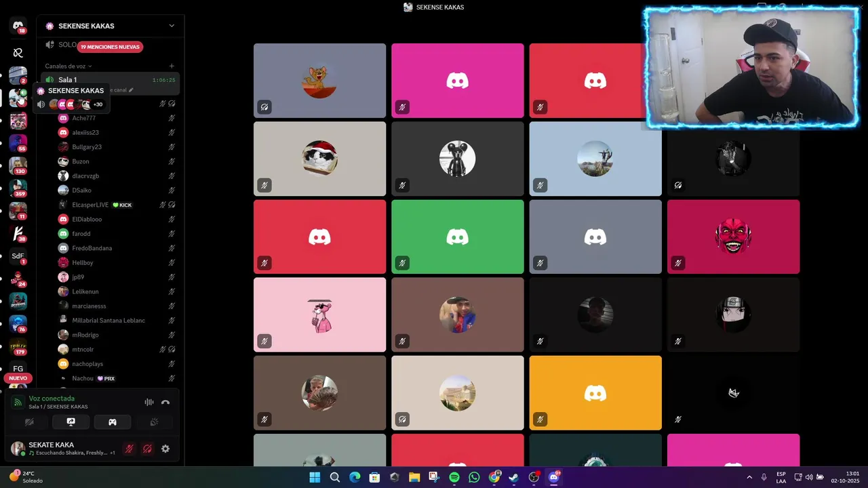
Task: Open the SOLO channel entry
Action: pyautogui.click(x=67, y=45)
